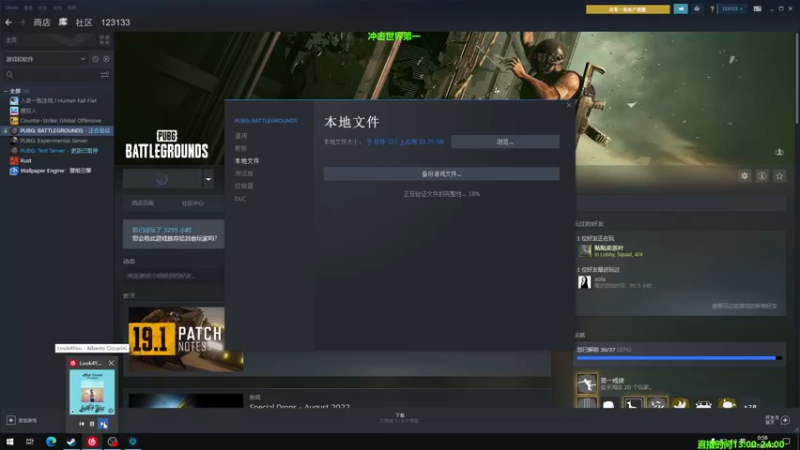Open the help question mark icon
800x450 pixels.
712,9
